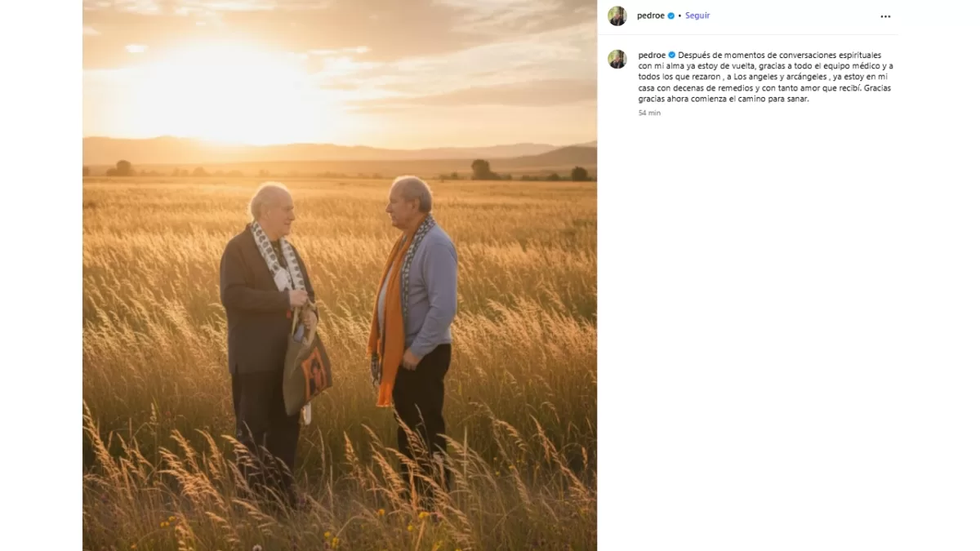Click the caption text paragraph
The height and width of the screenshot is (551, 980).
click(x=765, y=77)
